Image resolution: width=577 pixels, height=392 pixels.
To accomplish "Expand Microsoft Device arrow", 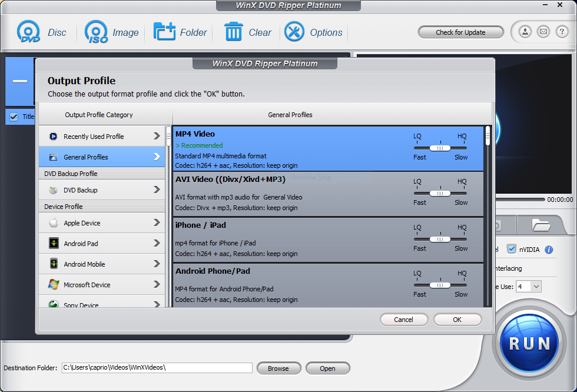I will [x=157, y=284].
